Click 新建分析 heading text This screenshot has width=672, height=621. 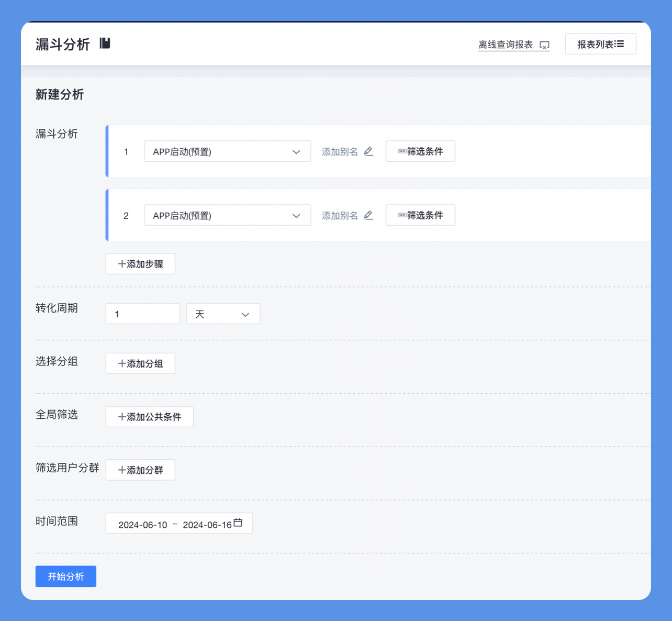coord(60,95)
